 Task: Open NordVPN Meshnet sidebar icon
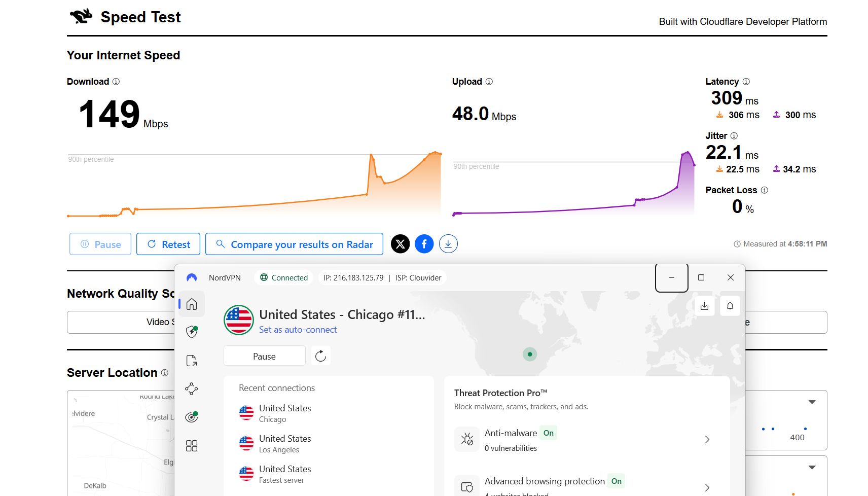pyautogui.click(x=192, y=389)
